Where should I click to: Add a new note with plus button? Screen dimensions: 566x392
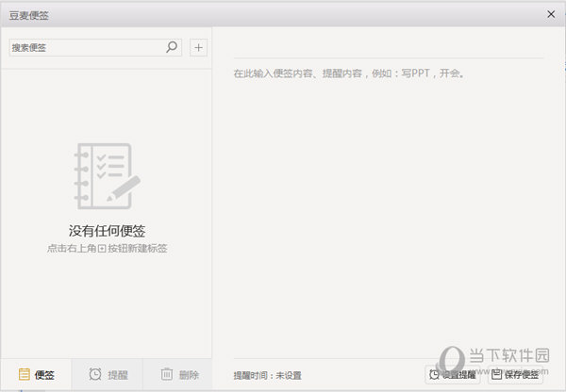(198, 48)
